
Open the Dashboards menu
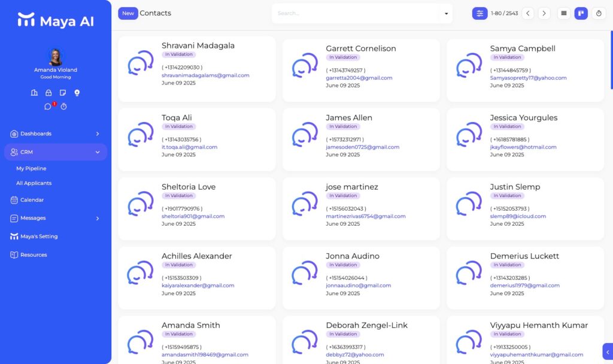tap(56, 134)
